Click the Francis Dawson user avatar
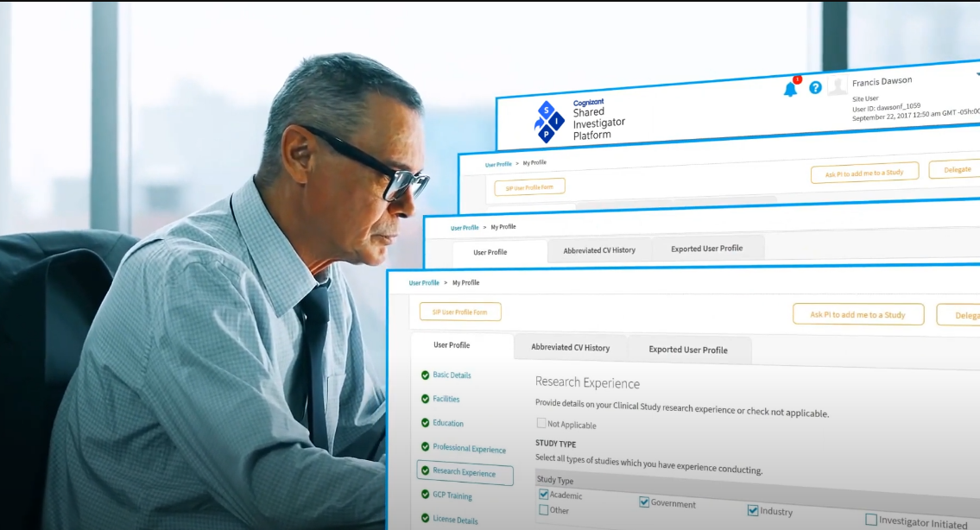Image resolution: width=980 pixels, height=530 pixels. pyautogui.click(x=837, y=85)
